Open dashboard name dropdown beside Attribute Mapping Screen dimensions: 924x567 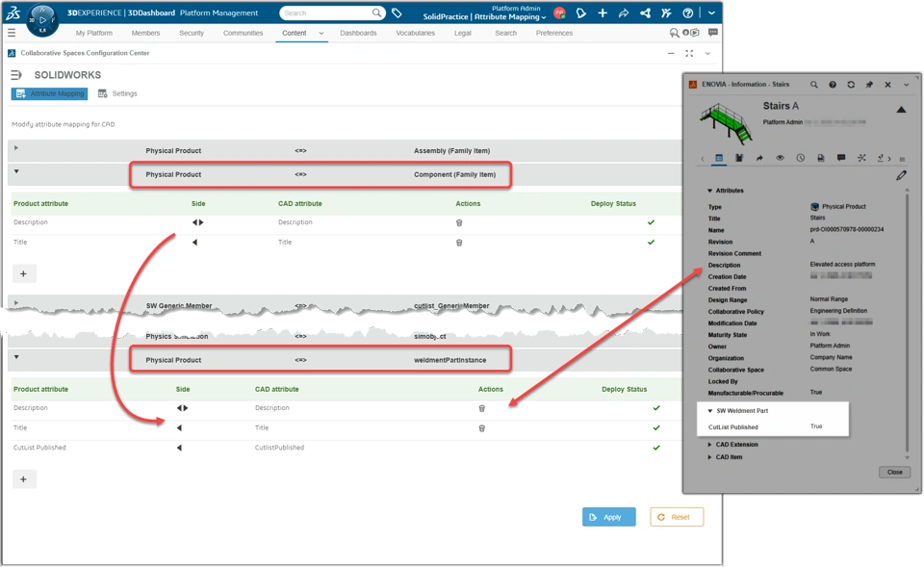[543, 17]
